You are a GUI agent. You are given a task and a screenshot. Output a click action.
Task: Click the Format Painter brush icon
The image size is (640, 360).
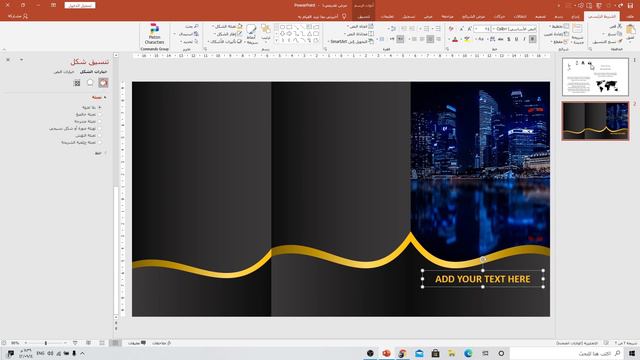[x=619, y=41]
